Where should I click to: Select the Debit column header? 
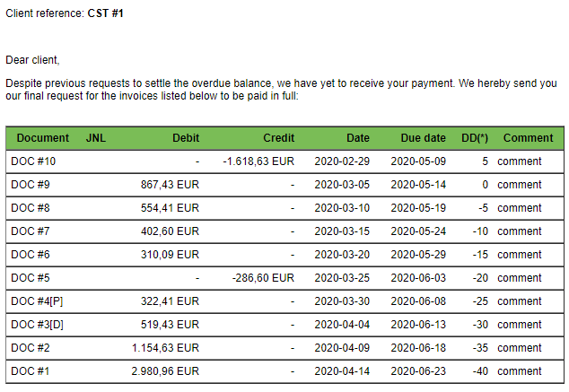[x=186, y=138]
